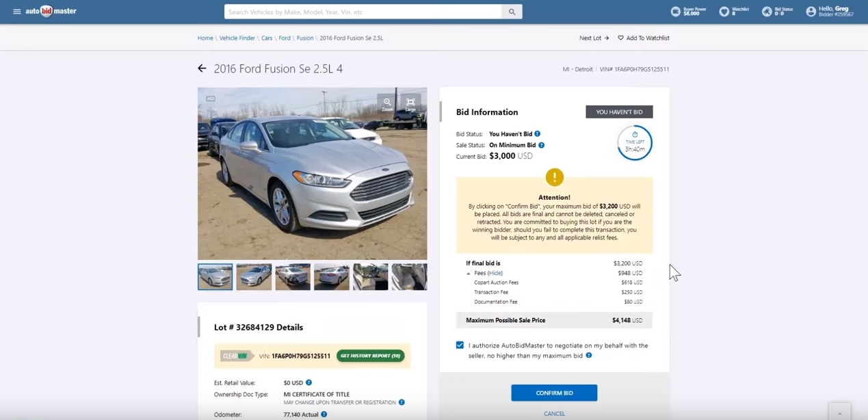This screenshot has width=868, height=420.
Task: Open large view of vehicle photo
Action: tap(410, 103)
